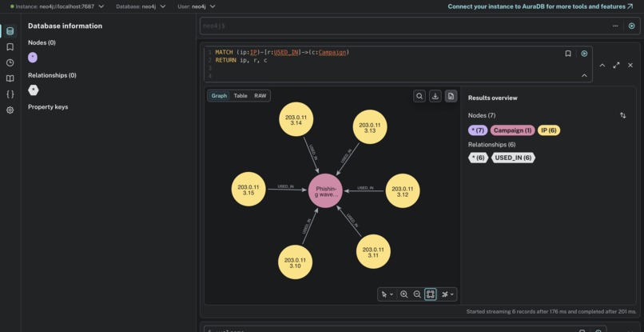This screenshot has width=644, height=332.
Task: Collapse the result frame with up chevron
Action: coord(602,65)
